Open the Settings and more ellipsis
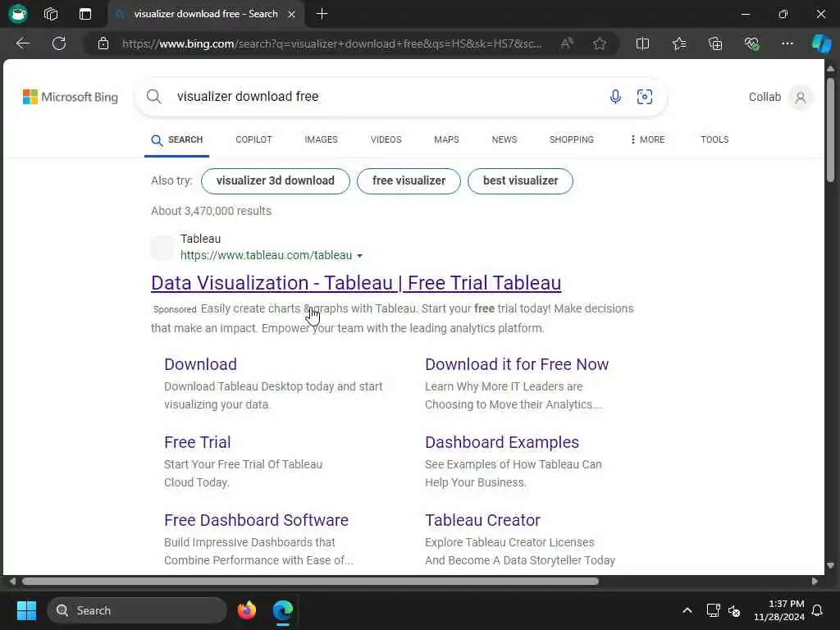 (x=787, y=43)
